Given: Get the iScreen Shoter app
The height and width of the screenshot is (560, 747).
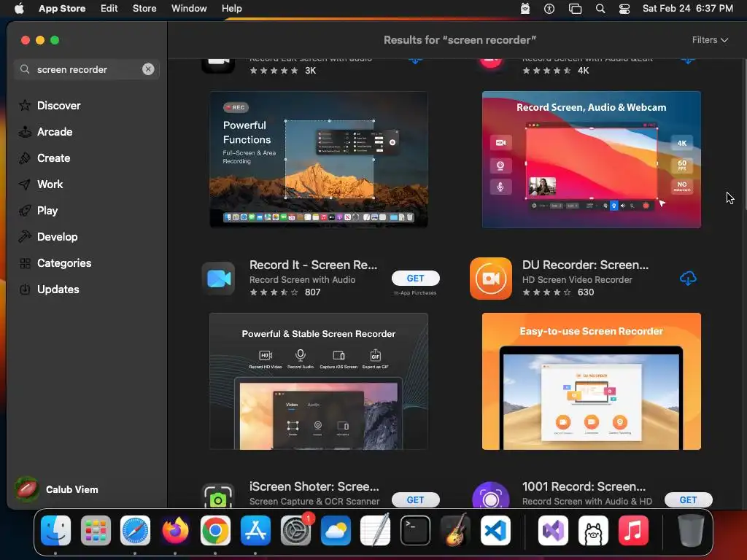Looking at the screenshot, I should tap(415, 500).
